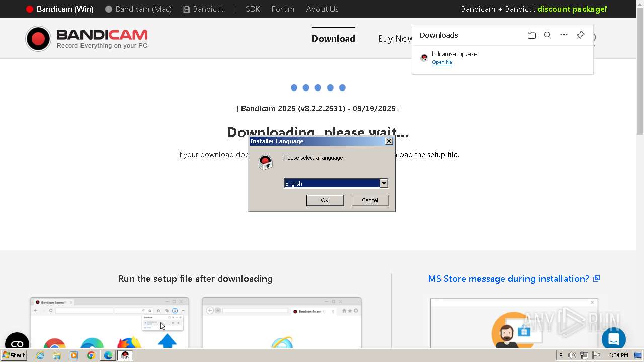
Task: Click the Bandicam installer icon in the dialog
Action: click(x=265, y=162)
